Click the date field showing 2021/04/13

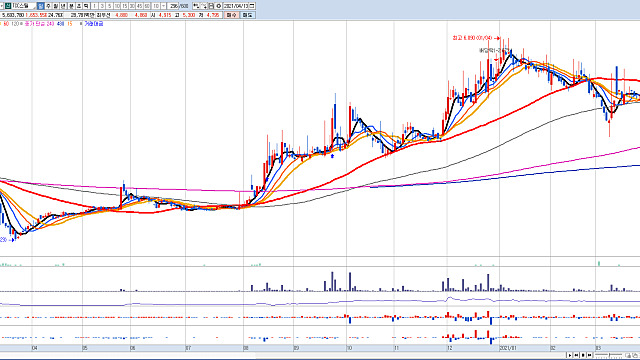click(x=236, y=6)
